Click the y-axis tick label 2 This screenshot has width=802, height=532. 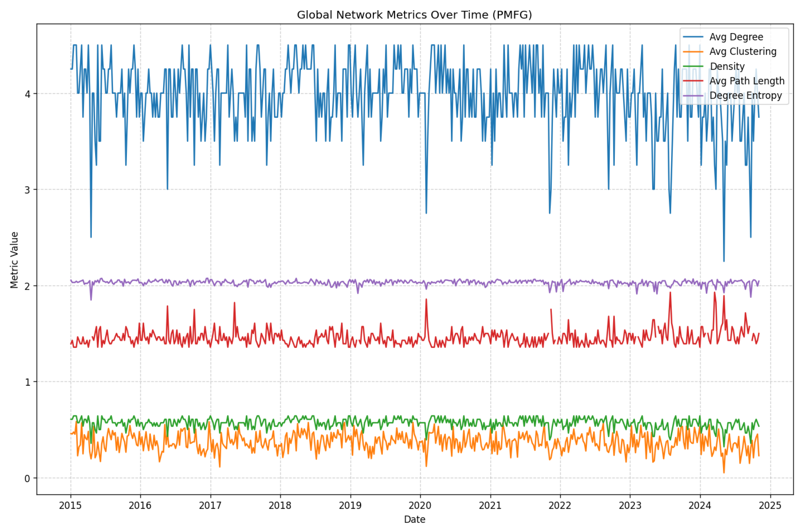[28, 286]
